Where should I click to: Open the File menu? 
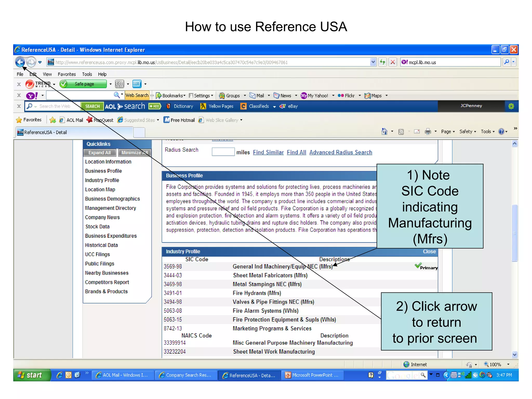(20, 74)
